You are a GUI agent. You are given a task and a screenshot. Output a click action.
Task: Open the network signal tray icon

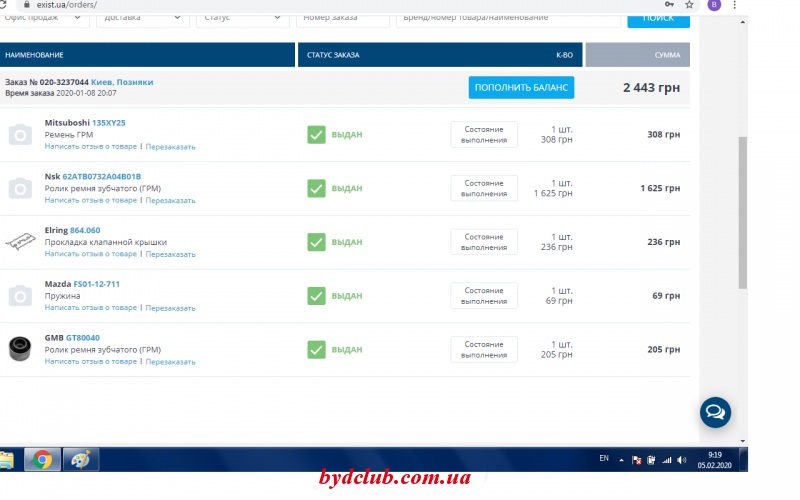pyautogui.click(x=666, y=460)
